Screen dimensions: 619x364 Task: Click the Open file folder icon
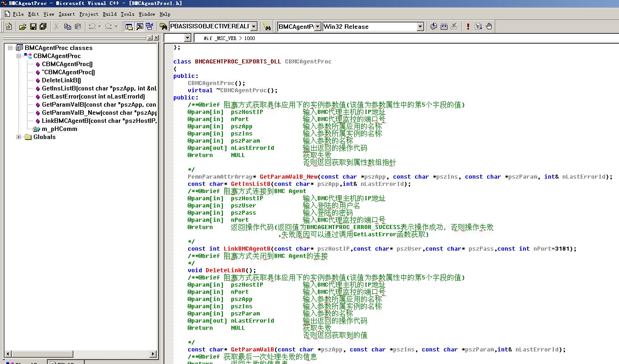click(23, 27)
